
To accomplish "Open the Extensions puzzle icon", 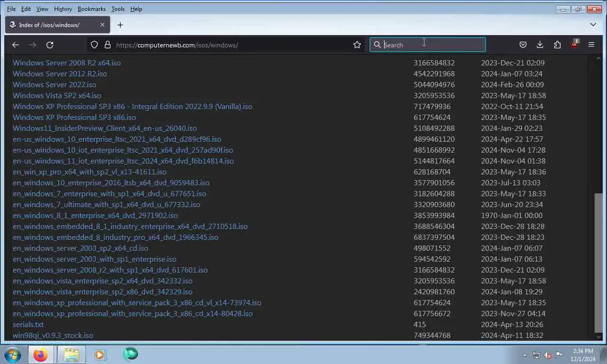I will (x=557, y=45).
